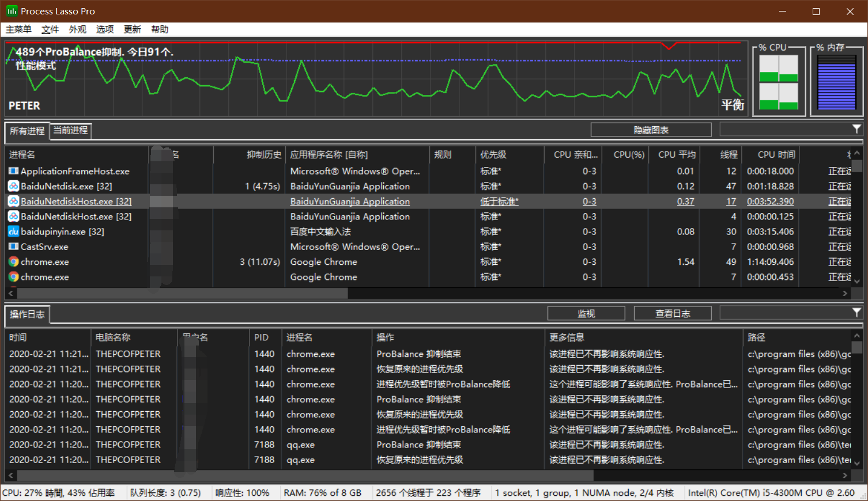Image resolution: width=868 pixels, height=501 pixels.
Task: Sort the log by 电脑名称 column header
Action: (134, 337)
